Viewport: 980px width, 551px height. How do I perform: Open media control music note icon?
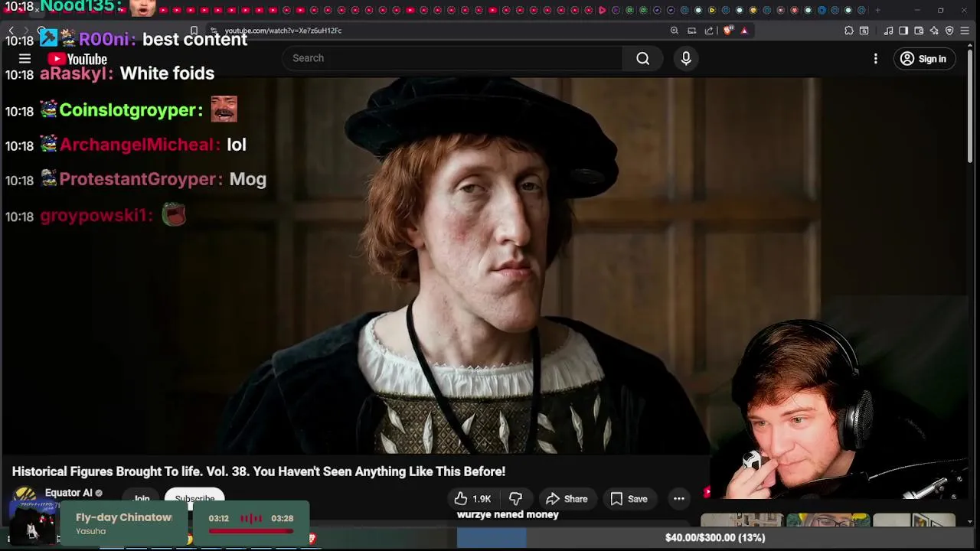(889, 31)
